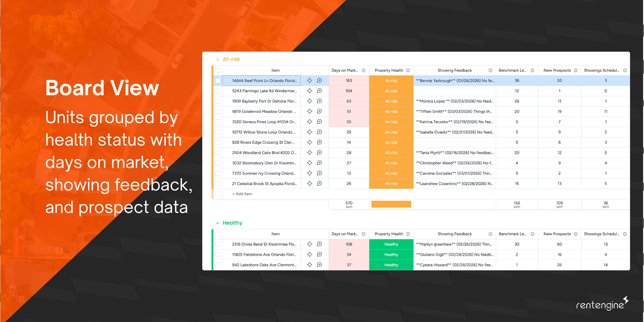644x322 pixels.
Task: Check the checkbox for 14644 Reef Point Ln
Action: pos(218,80)
